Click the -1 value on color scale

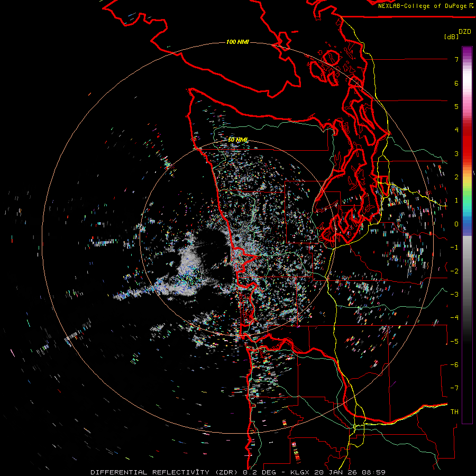pos(454,248)
